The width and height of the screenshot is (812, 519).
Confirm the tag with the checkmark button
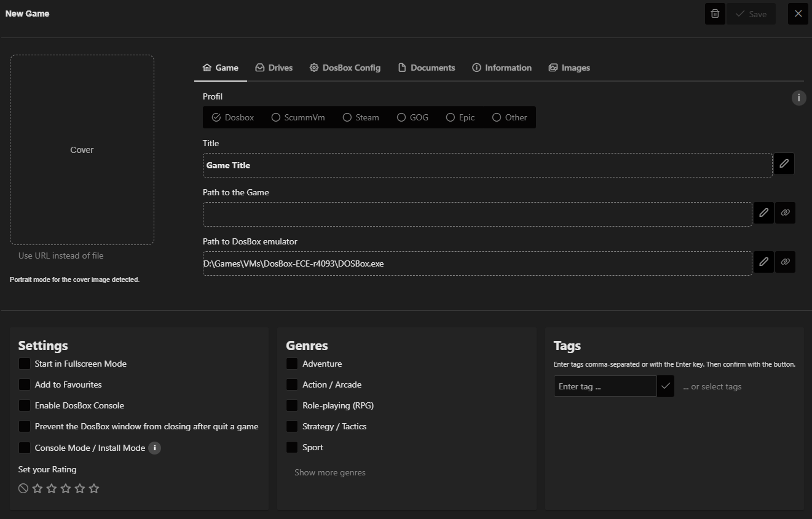click(666, 386)
